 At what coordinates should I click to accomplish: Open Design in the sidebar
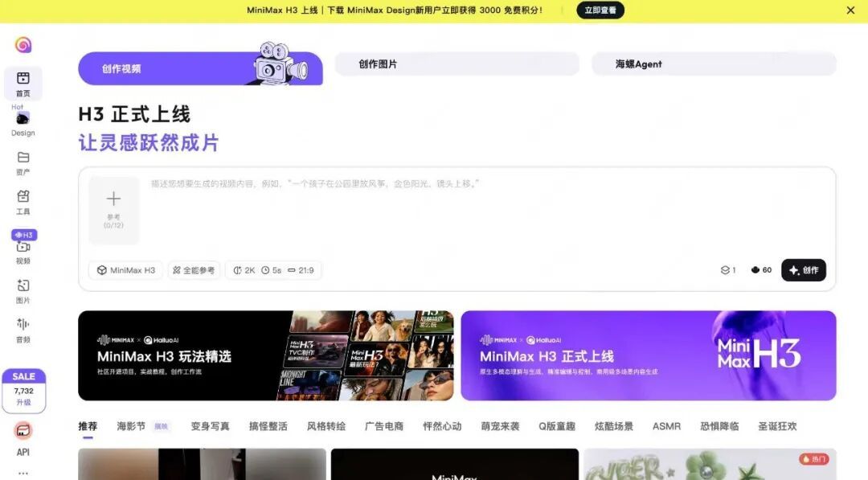pos(23,124)
